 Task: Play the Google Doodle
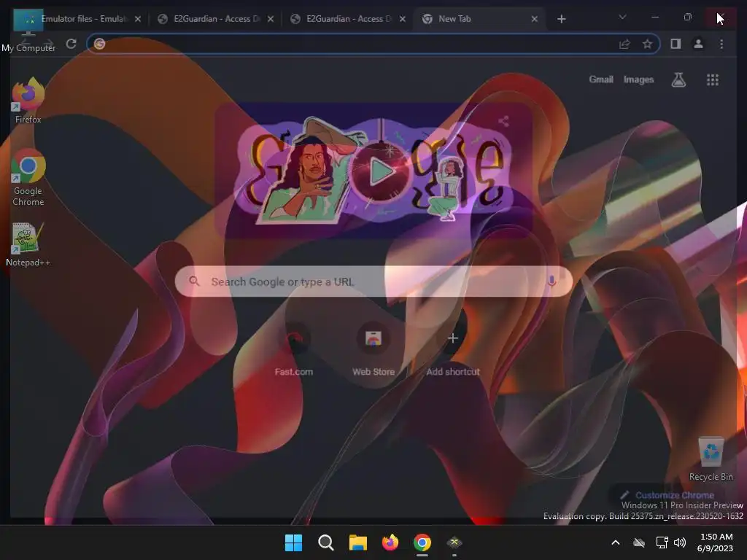pyautogui.click(x=381, y=171)
